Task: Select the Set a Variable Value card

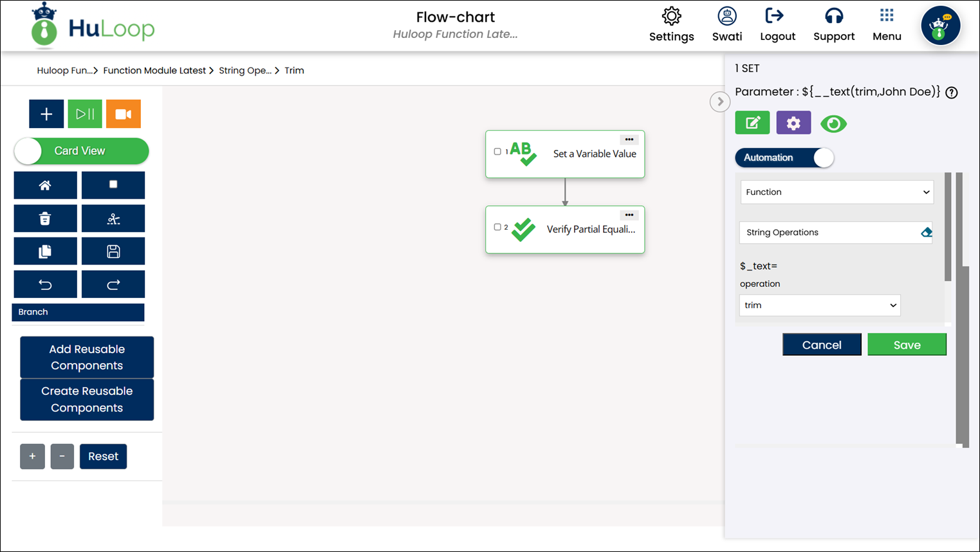Action: [565, 154]
